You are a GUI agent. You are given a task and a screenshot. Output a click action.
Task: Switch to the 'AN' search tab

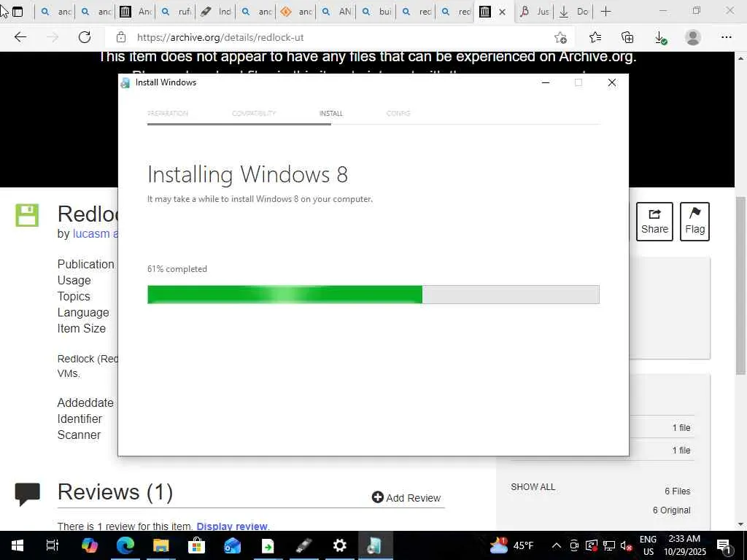coord(336,12)
